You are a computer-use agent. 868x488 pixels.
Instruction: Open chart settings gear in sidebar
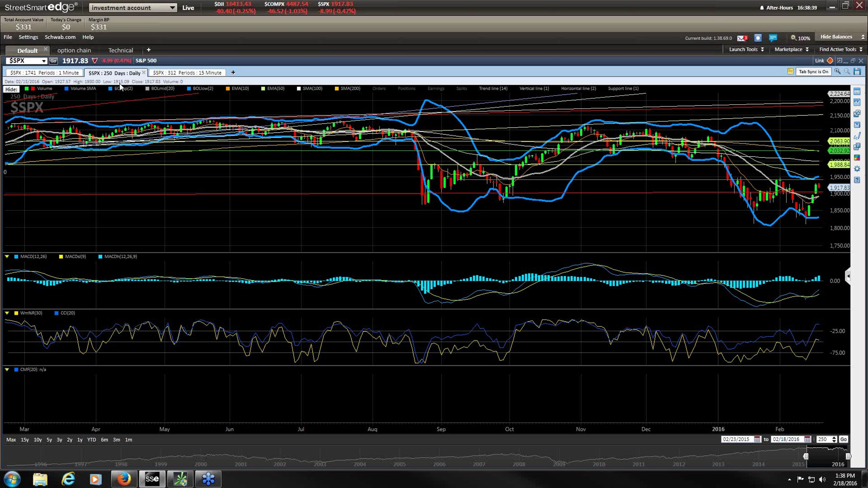857,169
